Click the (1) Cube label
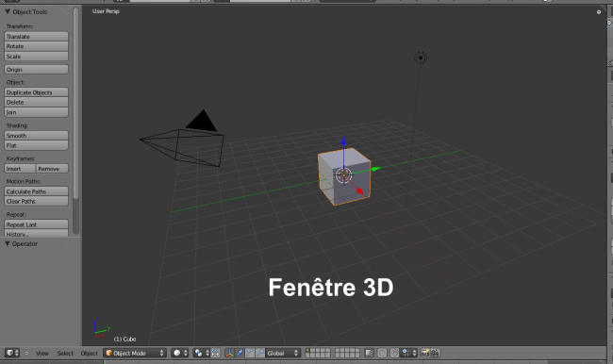 coord(124,339)
